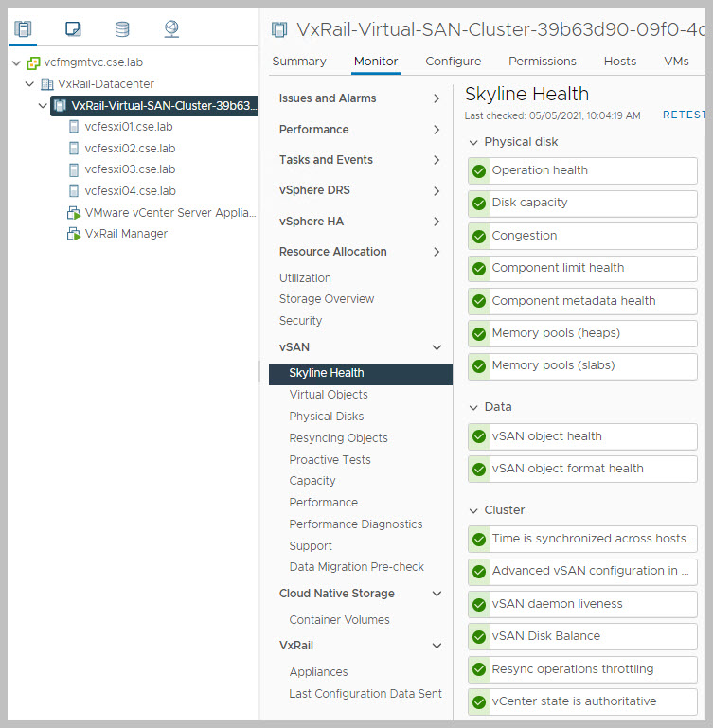This screenshot has width=713, height=728.
Task: Open the Networking inventory view icon
Action: click(171, 28)
